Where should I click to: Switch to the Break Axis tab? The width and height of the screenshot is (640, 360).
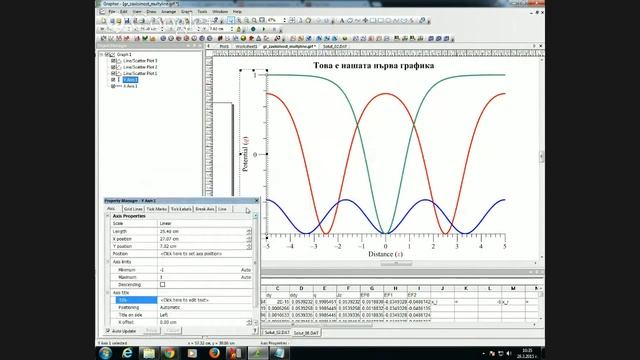pos(204,209)
